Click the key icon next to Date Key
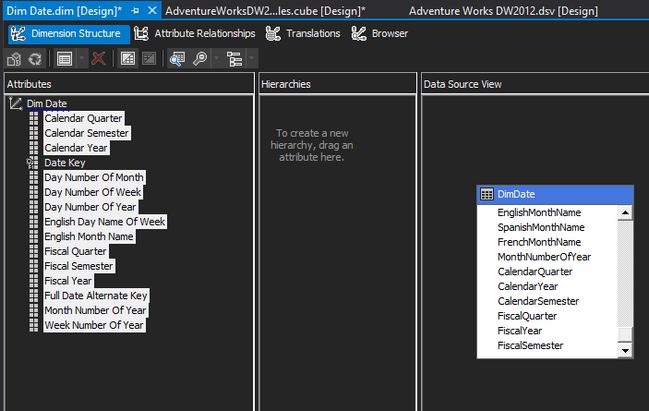Screen dimensions: 649x411 click(x=33, y=163)
